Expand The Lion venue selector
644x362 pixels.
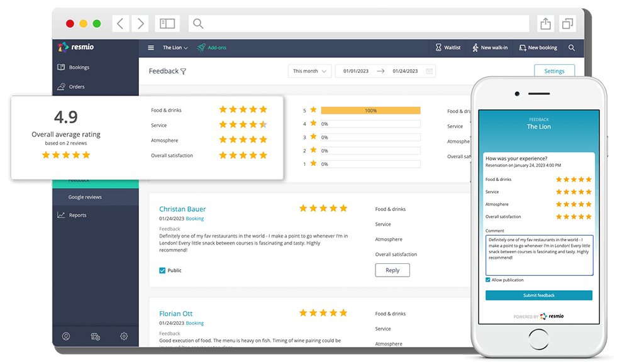point(174,47)
